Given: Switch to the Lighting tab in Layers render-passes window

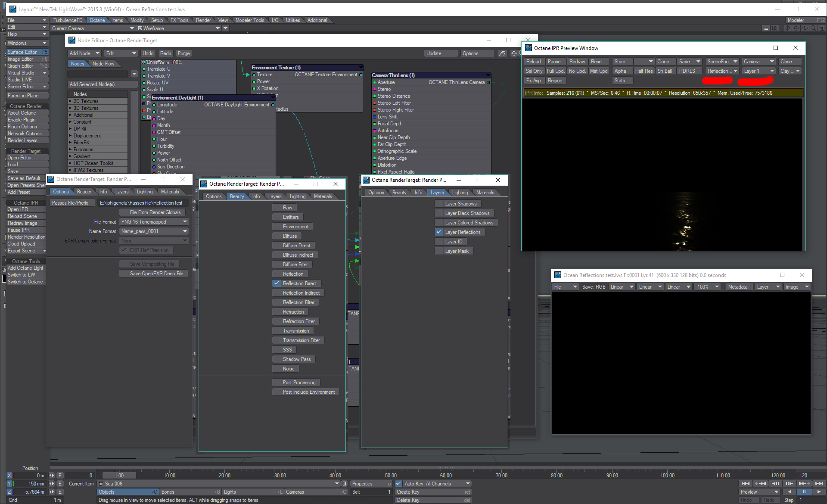Looking at the screenshot, I should click(460, 193).
